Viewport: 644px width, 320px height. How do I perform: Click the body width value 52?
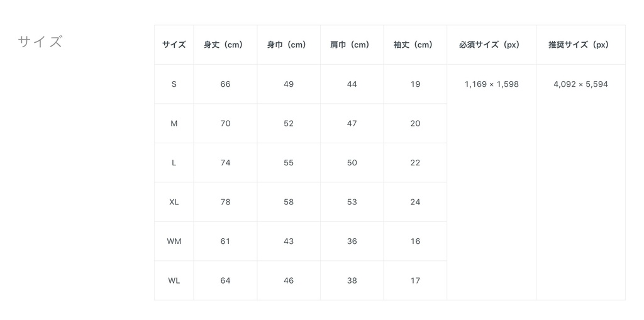(289, 124)
